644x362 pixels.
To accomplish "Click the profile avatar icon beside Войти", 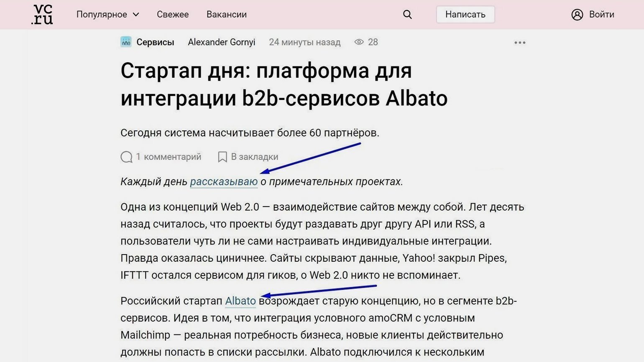I will (577, 15).
